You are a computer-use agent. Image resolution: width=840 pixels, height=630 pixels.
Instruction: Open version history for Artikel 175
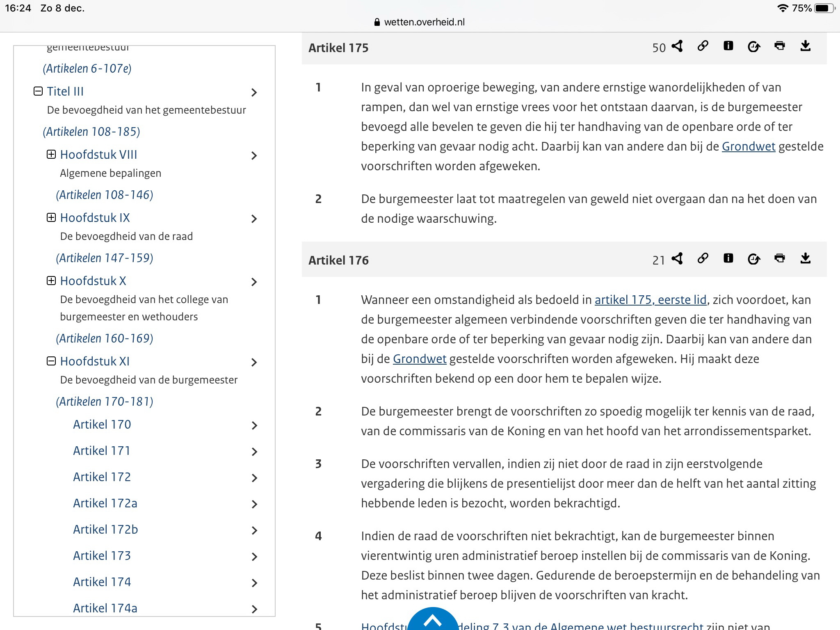pos(754,46)
